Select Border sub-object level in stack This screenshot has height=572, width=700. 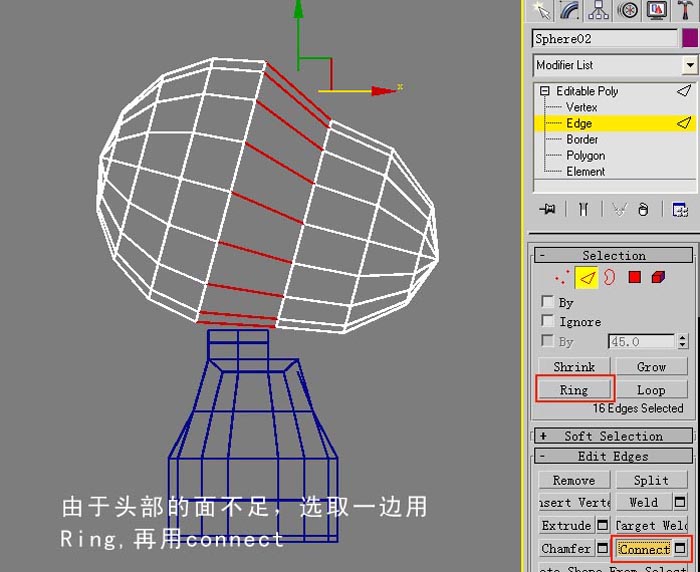[582, 139]
